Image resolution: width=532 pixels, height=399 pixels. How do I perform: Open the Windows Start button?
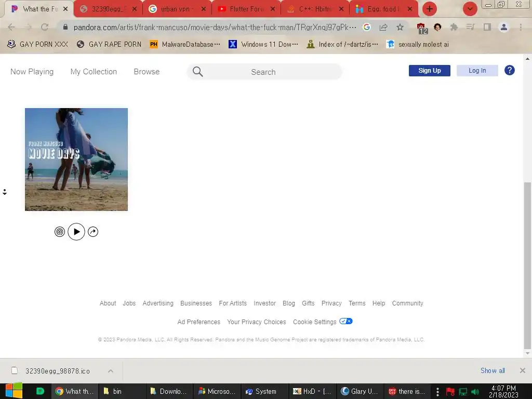coord(14,391)
